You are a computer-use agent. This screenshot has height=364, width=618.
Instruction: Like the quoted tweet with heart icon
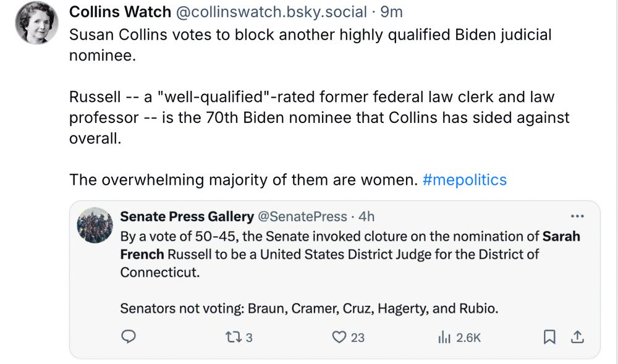[x=339, y=337]
